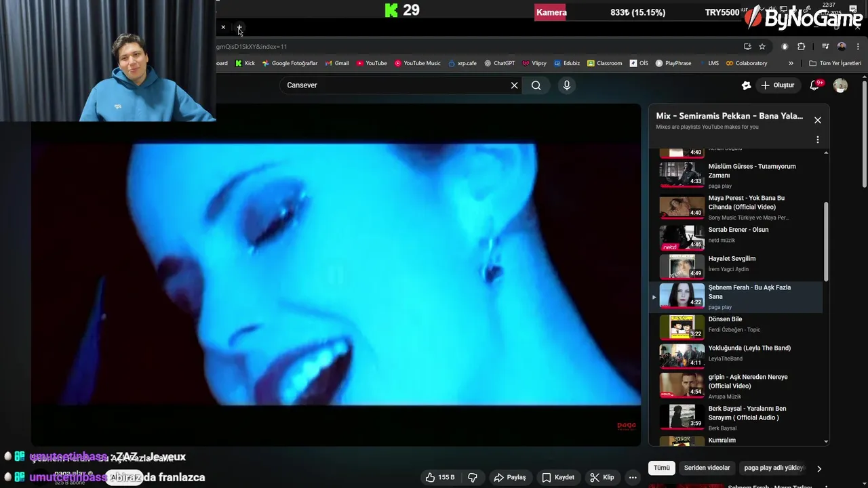Click the video player to pause

336,274
